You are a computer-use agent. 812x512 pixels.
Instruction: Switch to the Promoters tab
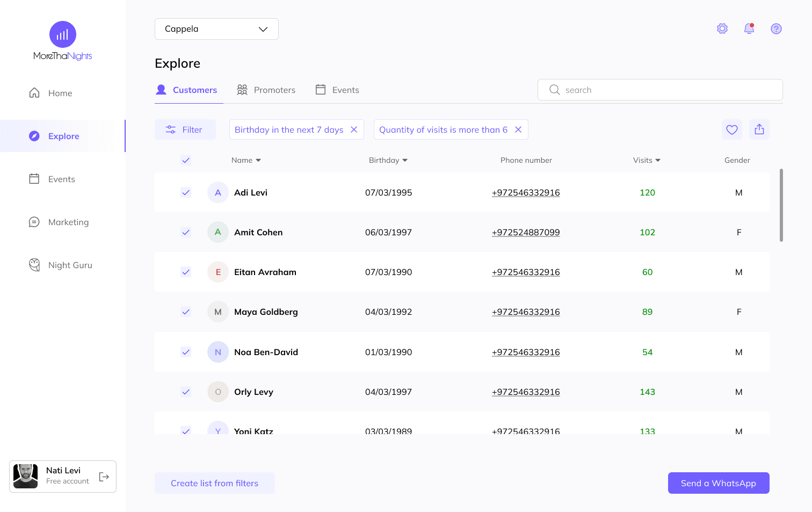(266, 90)
